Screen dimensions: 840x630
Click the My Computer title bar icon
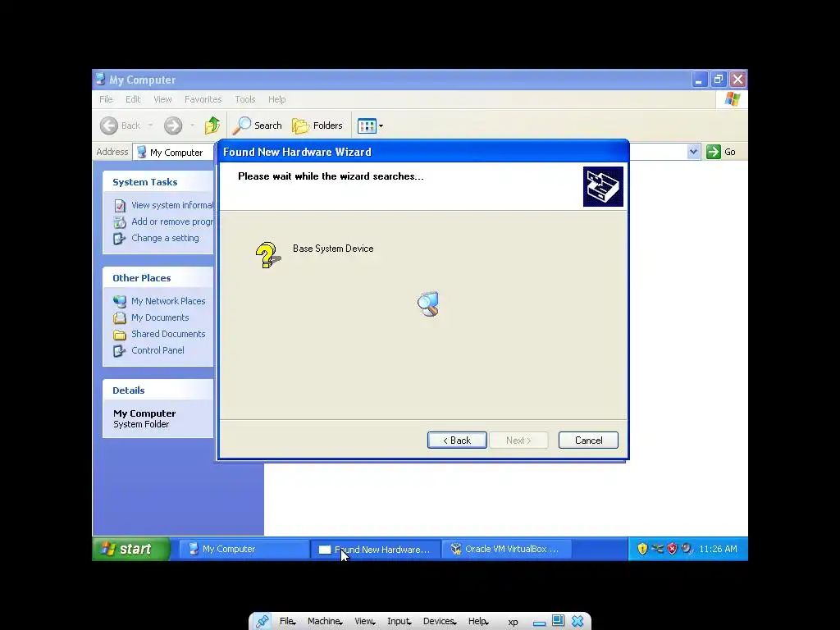(x=100, y=80)
